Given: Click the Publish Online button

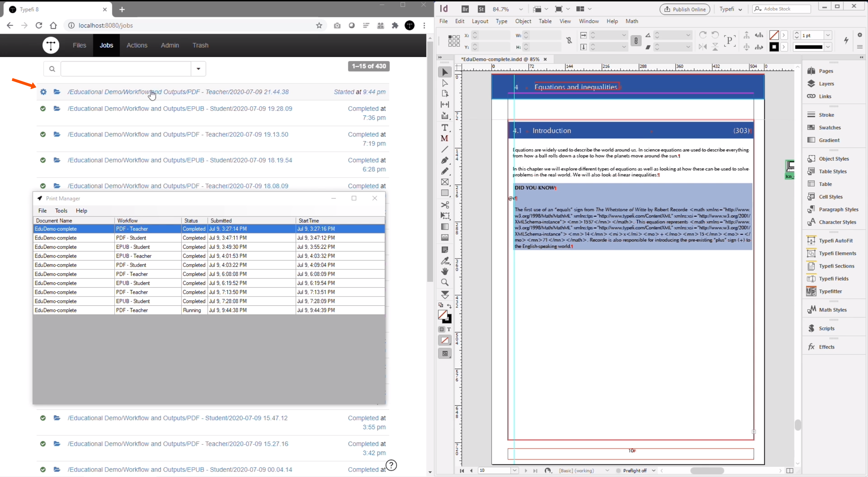Looking at the screenshot, I should 685,9.
